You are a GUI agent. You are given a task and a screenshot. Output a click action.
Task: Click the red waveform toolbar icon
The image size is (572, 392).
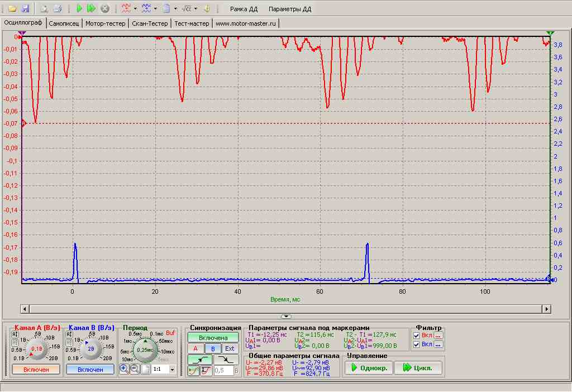[126, 9]
